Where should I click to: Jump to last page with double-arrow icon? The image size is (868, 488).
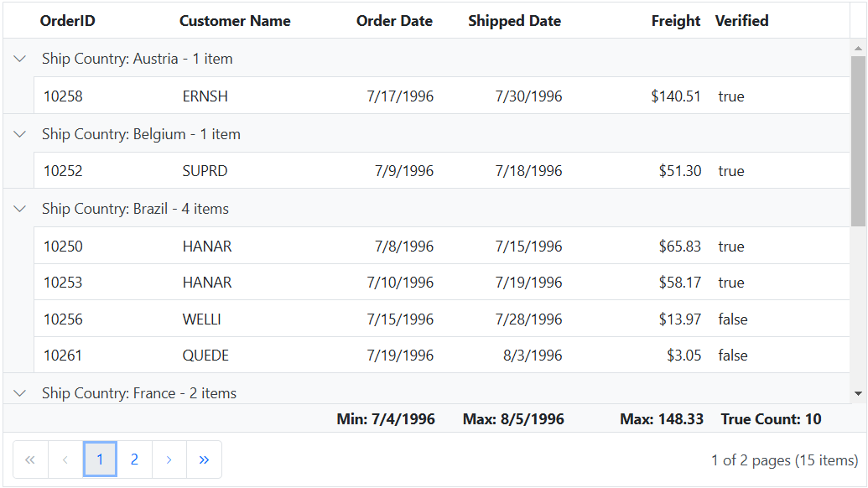tap(204, 459)
